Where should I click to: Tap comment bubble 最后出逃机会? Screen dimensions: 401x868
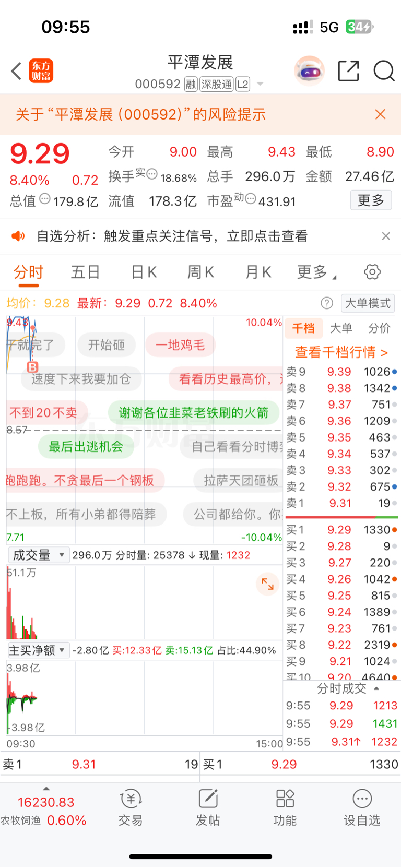click(x=86, y=447)
